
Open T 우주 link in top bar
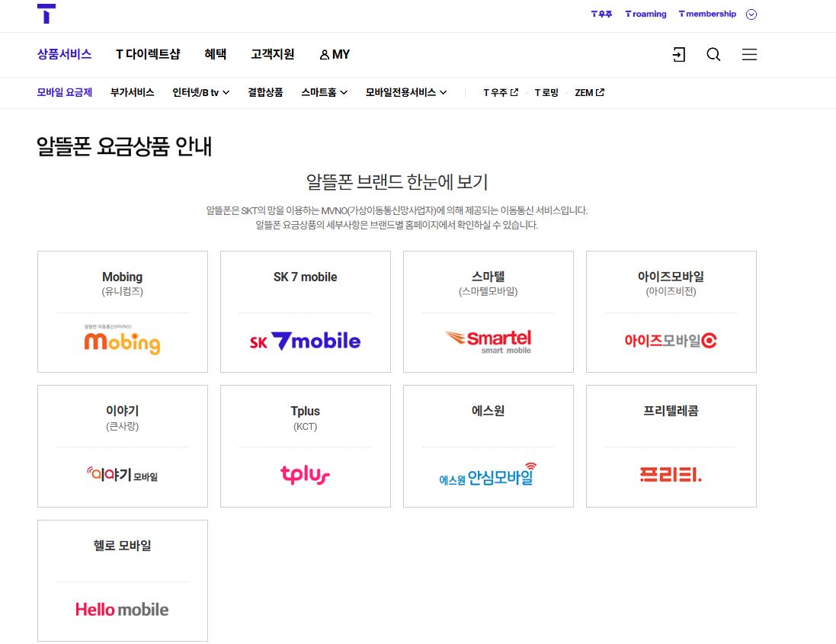[x=601, y=14]
